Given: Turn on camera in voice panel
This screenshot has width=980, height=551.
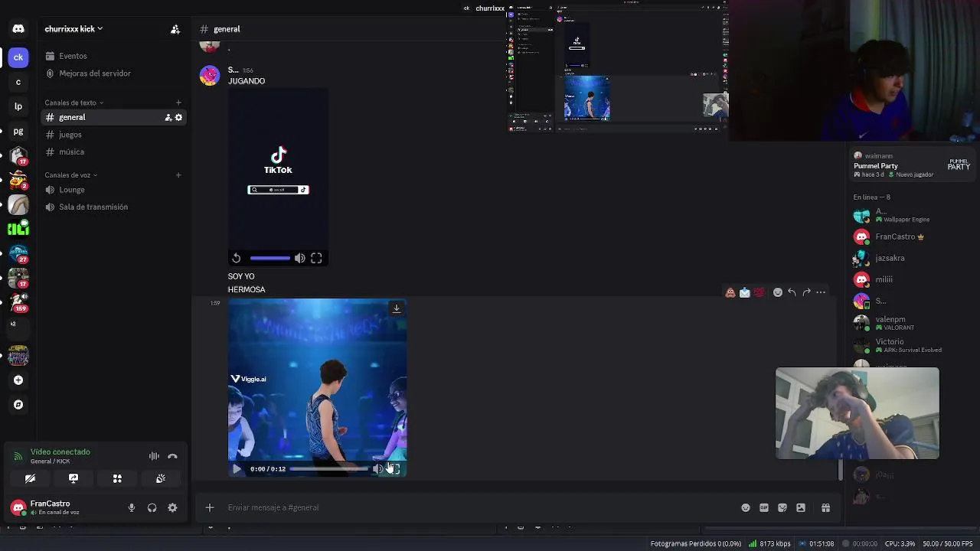Looking at the screenshot, I should (x=30, y=478).
